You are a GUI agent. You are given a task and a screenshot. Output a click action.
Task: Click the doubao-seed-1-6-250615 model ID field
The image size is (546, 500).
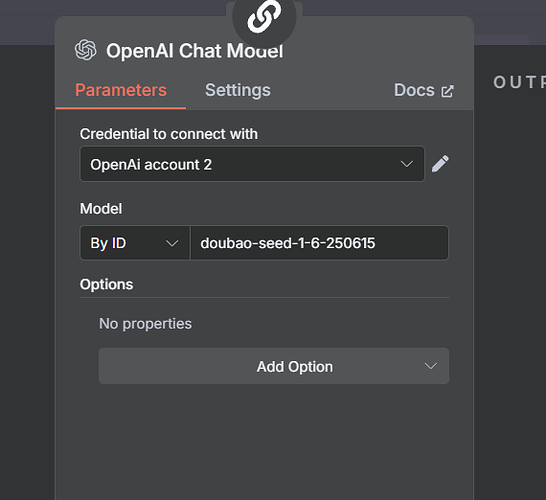click(x=319, y=243)
